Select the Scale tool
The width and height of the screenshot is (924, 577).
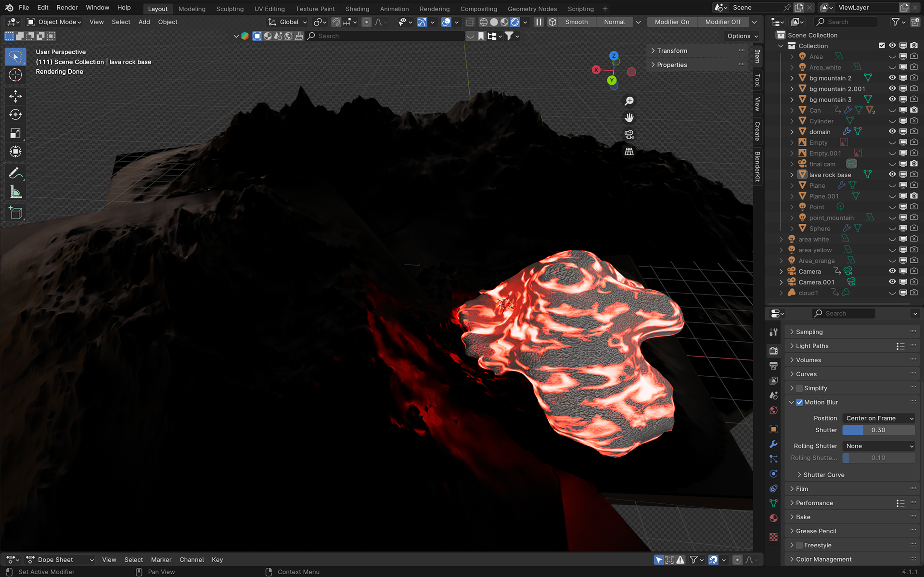click(x=15, y=133)
